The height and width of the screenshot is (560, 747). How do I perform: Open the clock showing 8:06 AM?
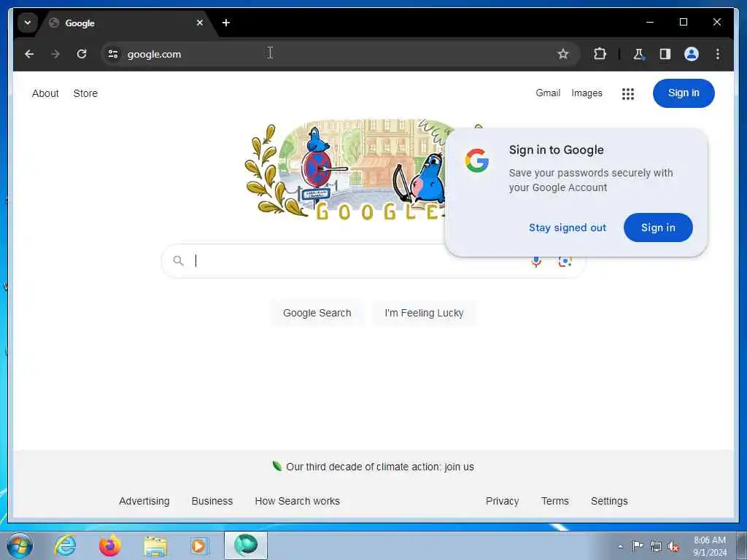tap(709, 546)
